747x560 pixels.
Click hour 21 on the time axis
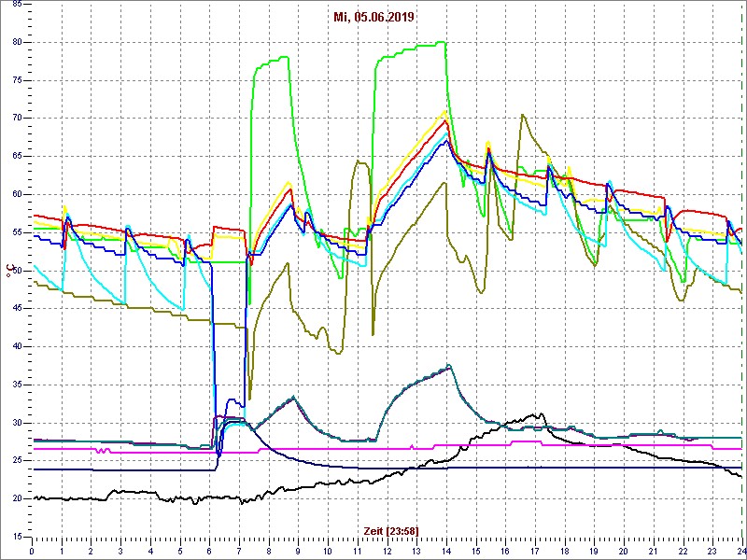click(653, 552)
